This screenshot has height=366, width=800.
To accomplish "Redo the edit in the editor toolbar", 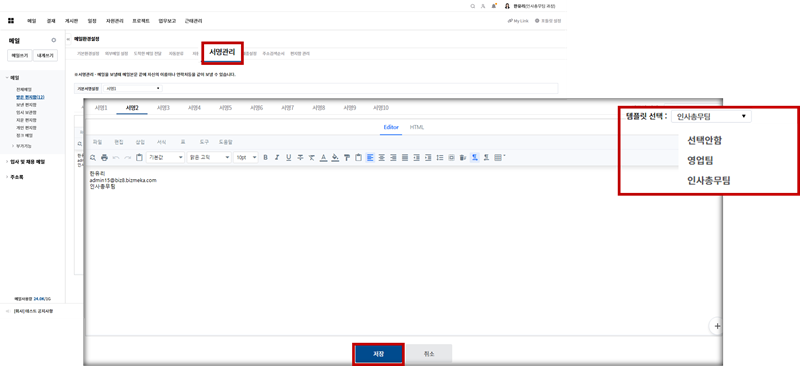I will (128, 158).
